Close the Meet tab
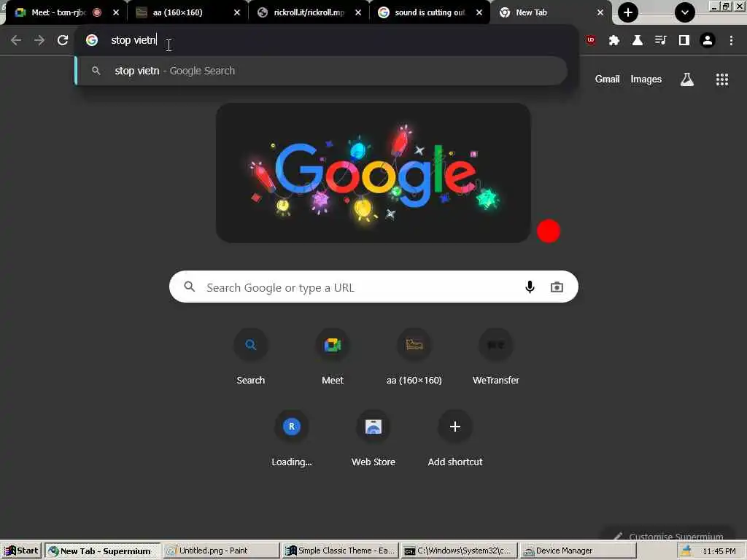 [116, 12]
